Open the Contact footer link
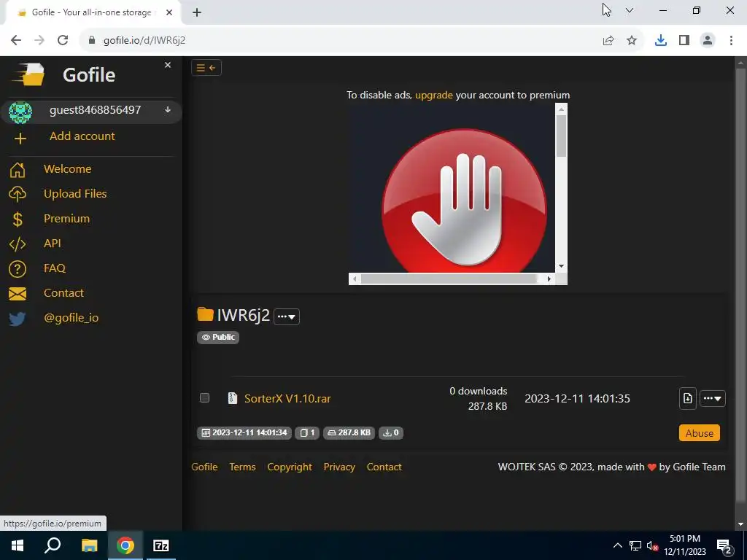The height and width of the screenshot is (560, 747). (384, 467)
